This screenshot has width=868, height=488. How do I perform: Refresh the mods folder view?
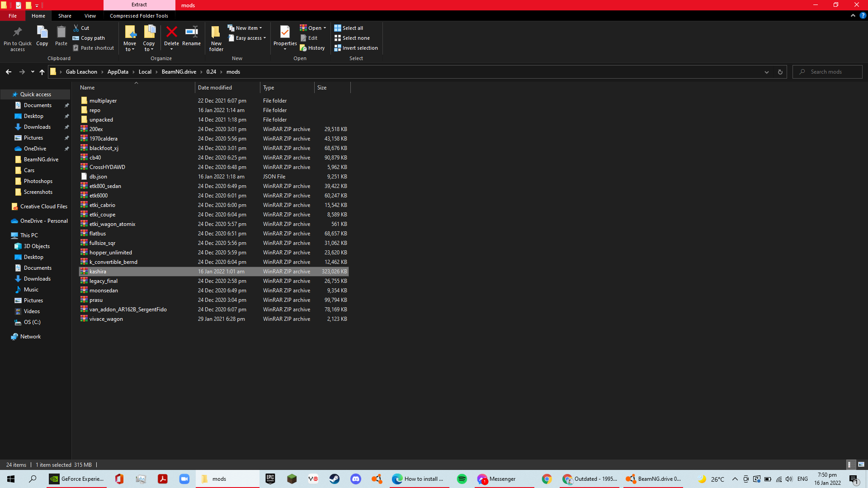[780, 72]
